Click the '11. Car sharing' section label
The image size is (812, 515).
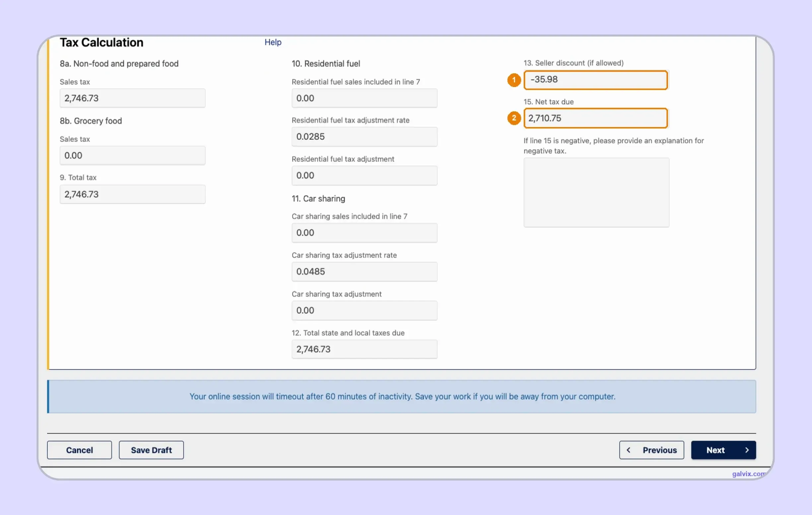(x=318, y=199)
